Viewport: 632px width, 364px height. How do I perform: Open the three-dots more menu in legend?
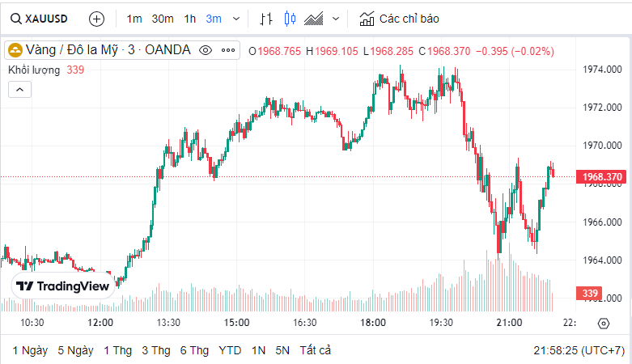click(229, 50)
